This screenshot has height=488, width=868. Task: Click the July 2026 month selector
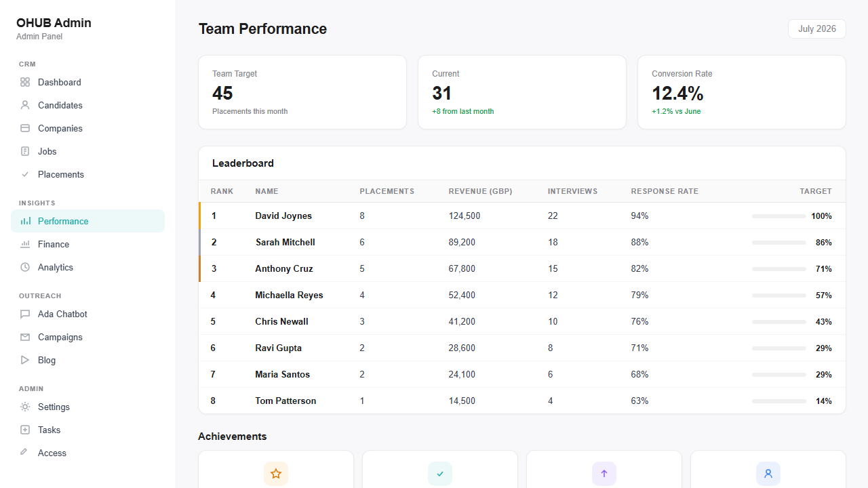[817, 28]
